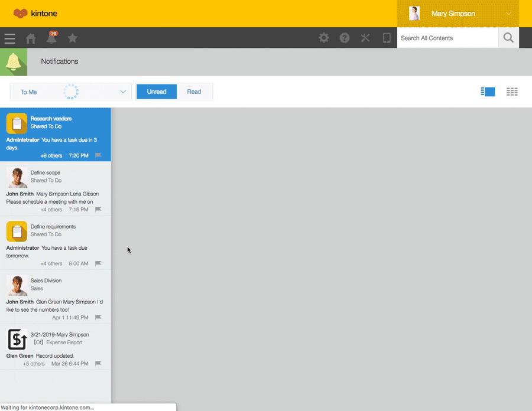The image size is (532, 411).
Task: Click the Search All Contents field
Action: coord(447,38)
